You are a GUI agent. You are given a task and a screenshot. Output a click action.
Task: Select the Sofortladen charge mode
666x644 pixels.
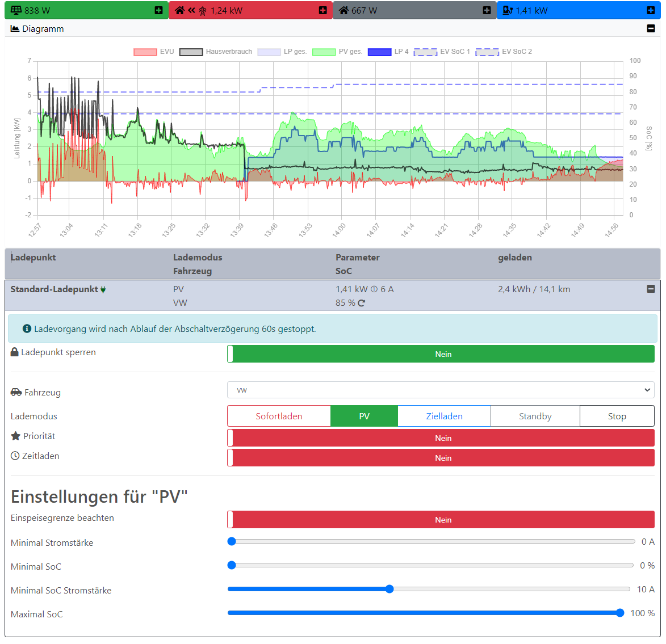pos(279,416)
